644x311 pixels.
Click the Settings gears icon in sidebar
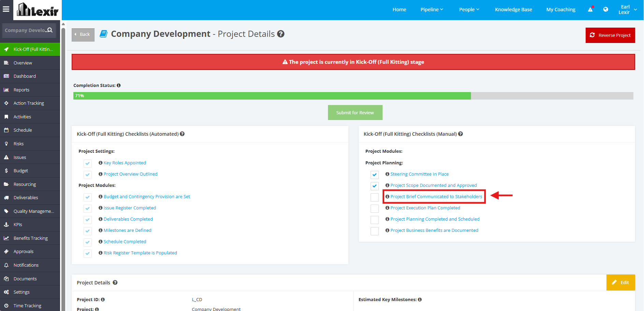point(6,292)
